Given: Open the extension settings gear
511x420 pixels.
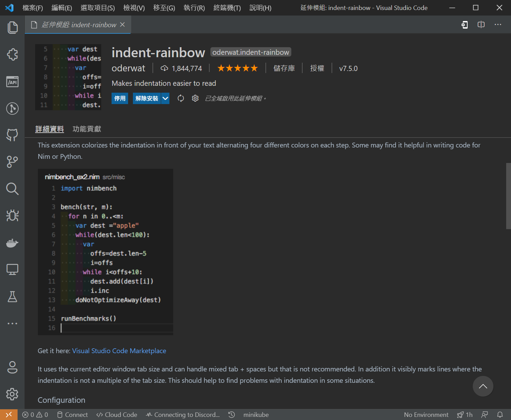Looking at the screenshot, I should pos(195,98).
